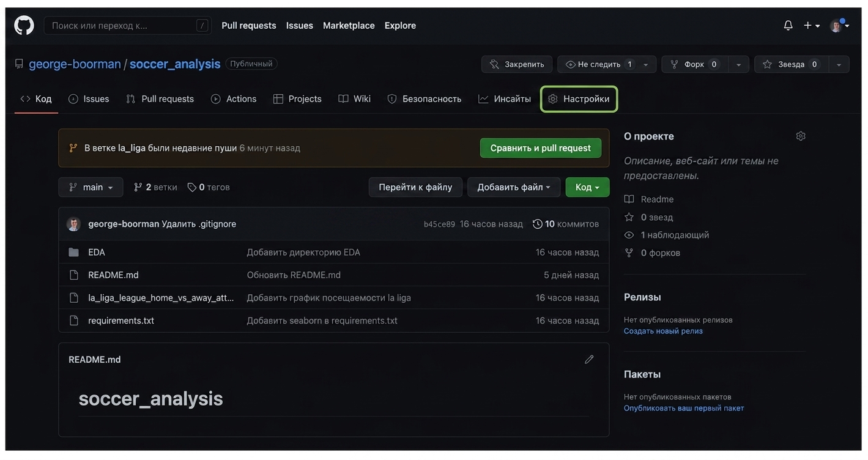Open the plus create-new menu
The width and height of the screenshot is (868, 460).
812,25
